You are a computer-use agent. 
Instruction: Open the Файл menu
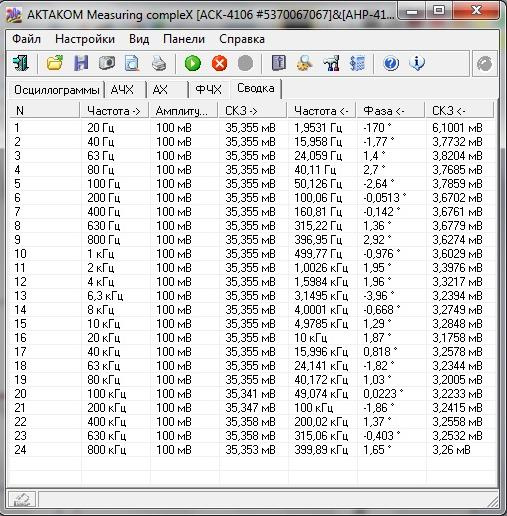tap(26, 39)
